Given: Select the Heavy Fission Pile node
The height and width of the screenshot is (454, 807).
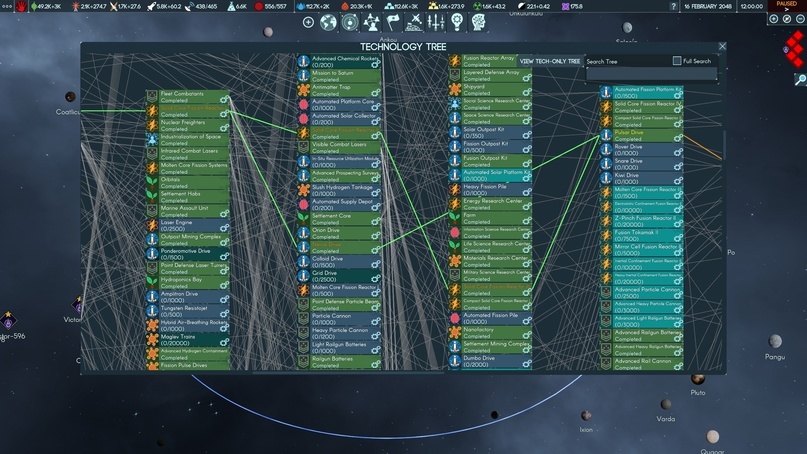Looking at the screenshot, I should [490, 189].
